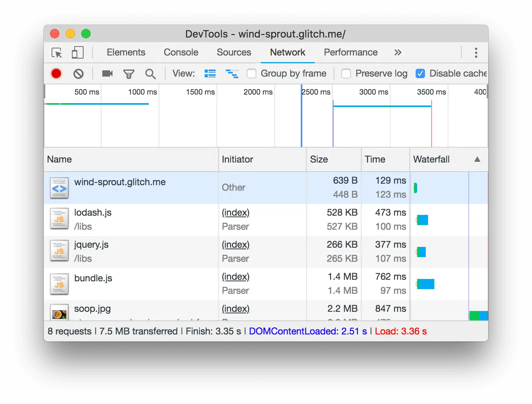Click the bundle.js file icon
Viewport: 532px width, 404px height.
coord(59,284)
